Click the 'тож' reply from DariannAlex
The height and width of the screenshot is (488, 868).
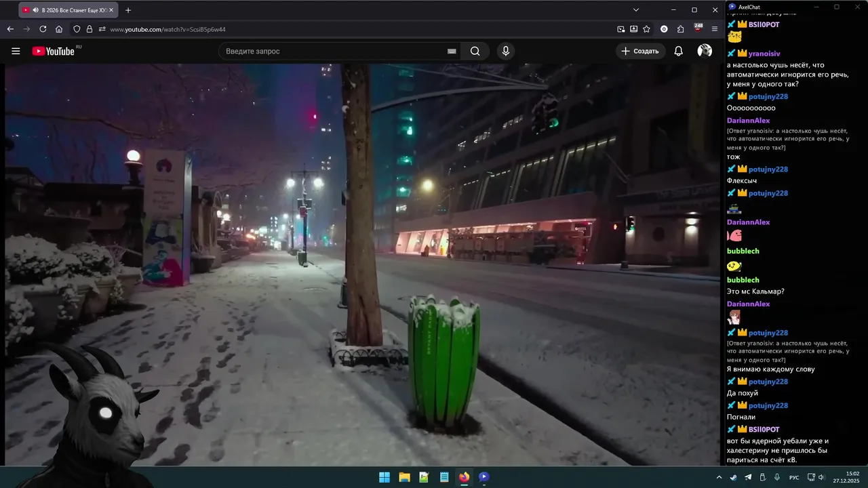click(733, 157)
